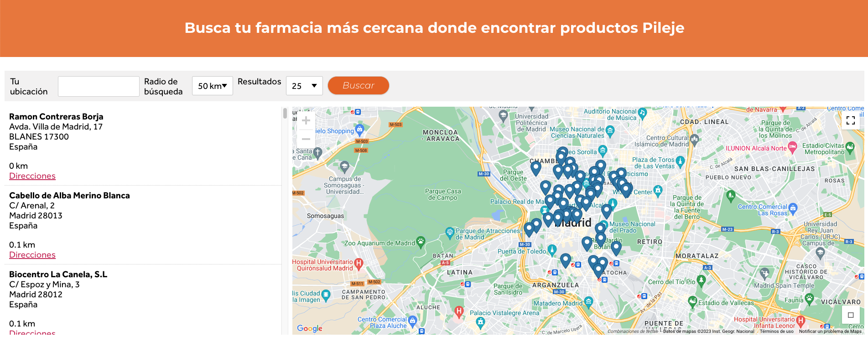Click the Madrid Spain Temple icon
The height and width of the screenshot is (347, 868).
[765, 273]
